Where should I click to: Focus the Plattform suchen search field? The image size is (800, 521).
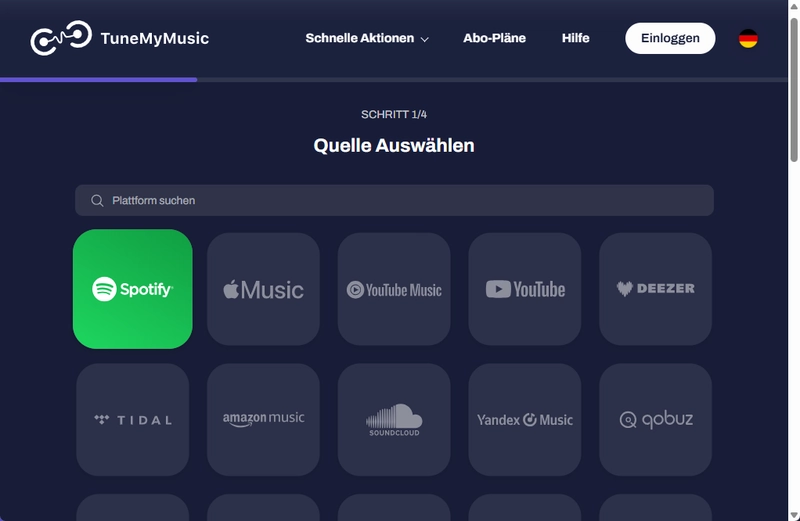(x=394, y=200)
